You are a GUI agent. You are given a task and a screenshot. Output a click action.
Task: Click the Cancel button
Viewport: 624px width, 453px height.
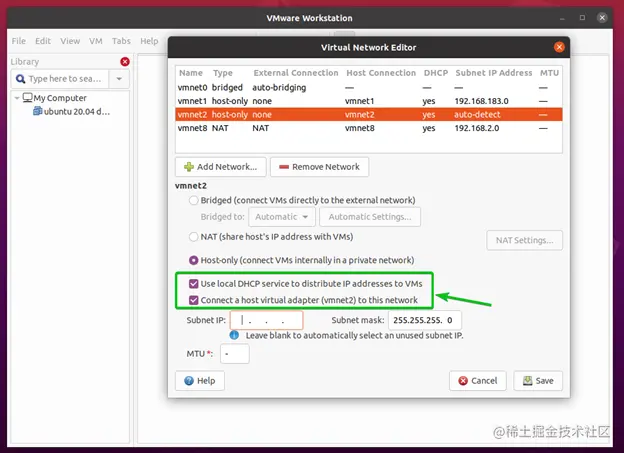(x=478, y=381)
